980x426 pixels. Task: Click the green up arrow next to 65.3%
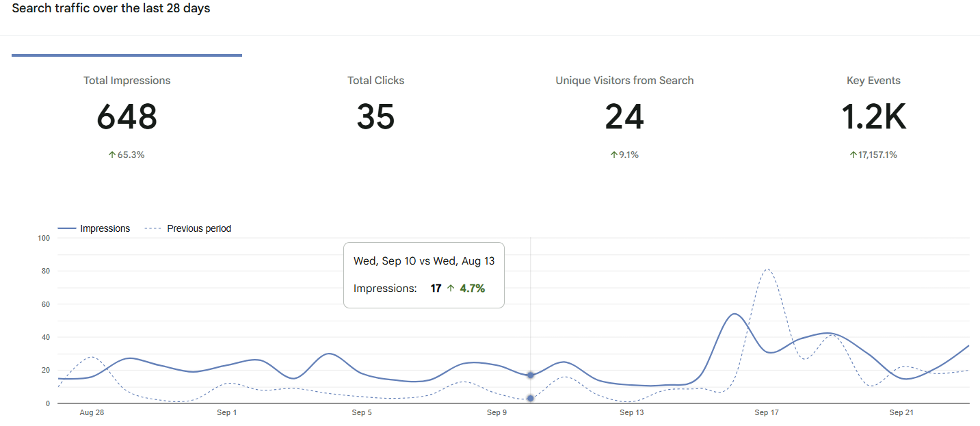tap(111, 155)
